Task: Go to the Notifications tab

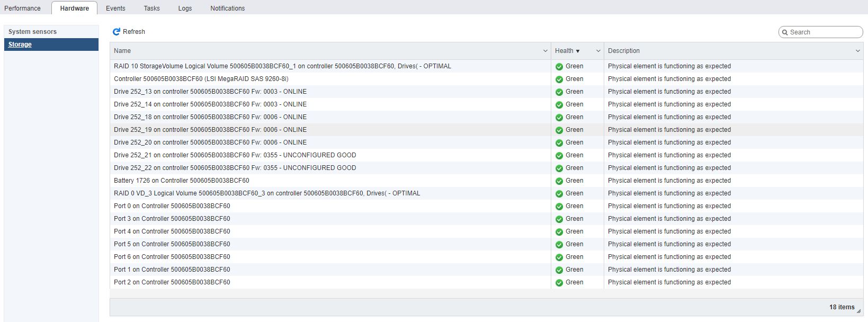Action: pyautogui.click(x=227, y=8)
